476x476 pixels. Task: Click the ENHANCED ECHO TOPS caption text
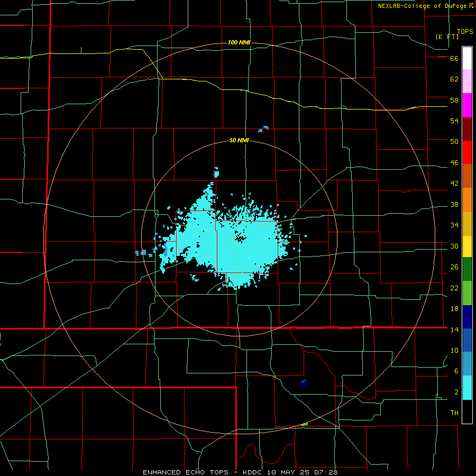tap(186, 472)
